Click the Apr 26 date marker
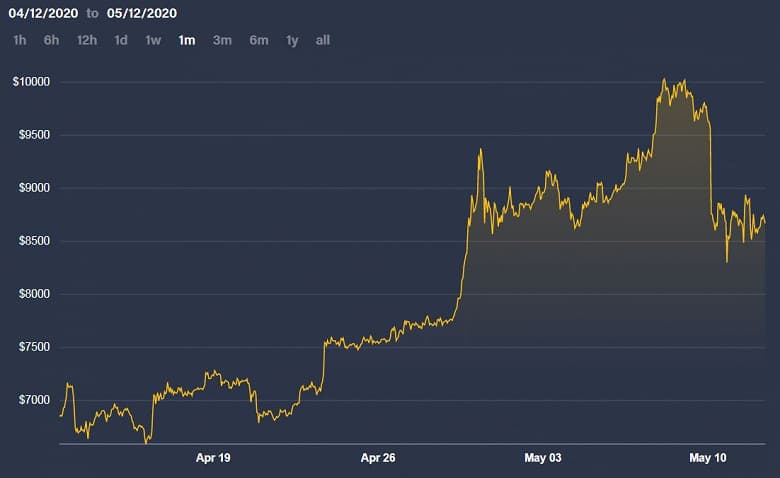 (378, 458)
